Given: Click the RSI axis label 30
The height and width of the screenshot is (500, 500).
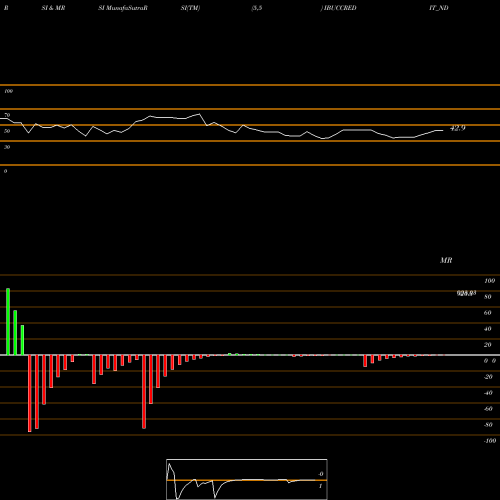Looking at the screenshot, I should [x=7, y=147].
